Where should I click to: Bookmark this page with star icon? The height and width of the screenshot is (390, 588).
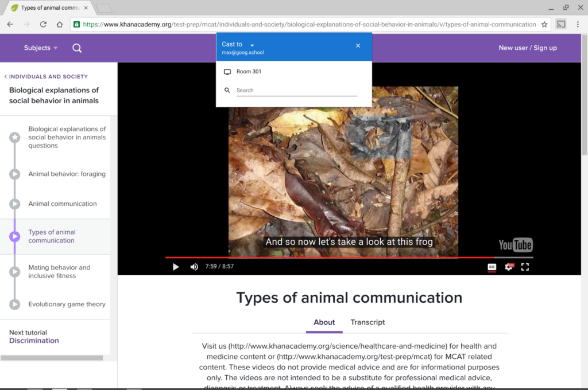(x=544, y=24)
